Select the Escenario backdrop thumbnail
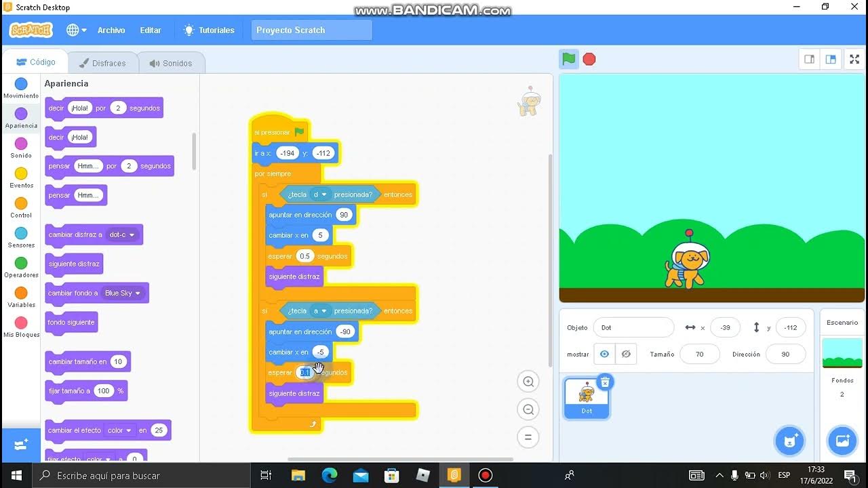 pos(842,353)
